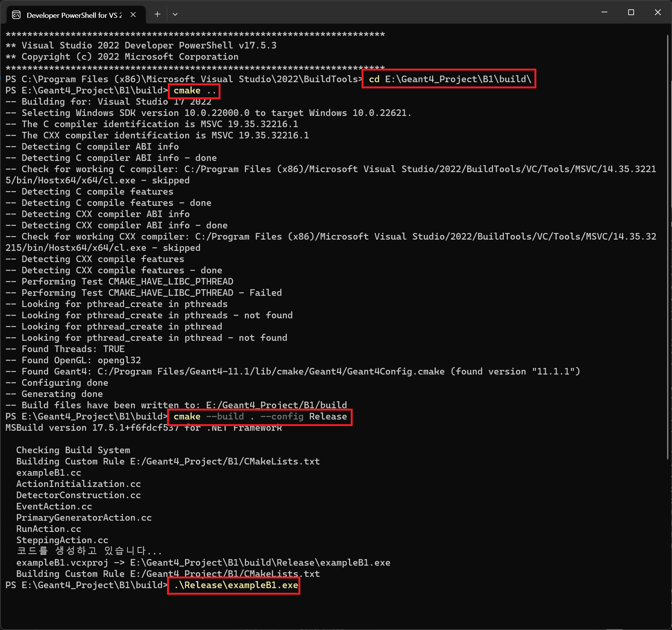
Task: Click the exampleB1.cc output line
Action: click(x=48, y=473)
